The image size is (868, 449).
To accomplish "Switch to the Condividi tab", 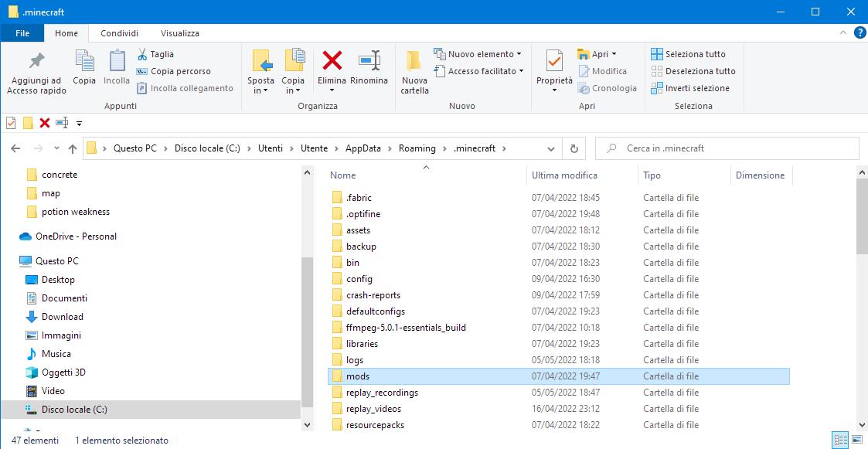I will [x=120, y=33].
